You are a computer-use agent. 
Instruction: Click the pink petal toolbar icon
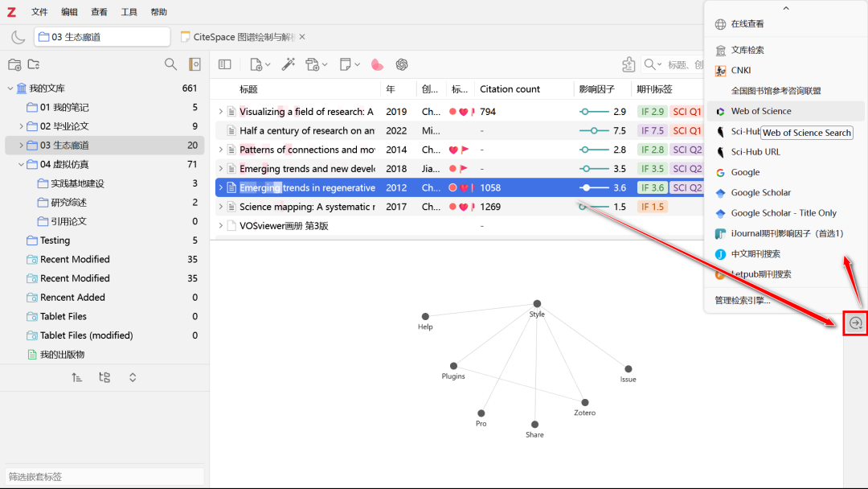click(x=377, y=64)
